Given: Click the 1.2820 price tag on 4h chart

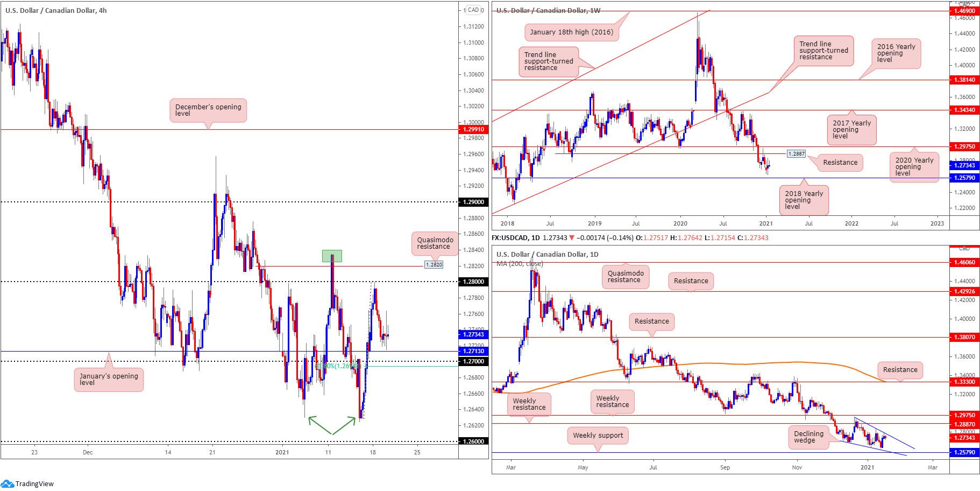Looking at the screenshot, I should 434,265.
